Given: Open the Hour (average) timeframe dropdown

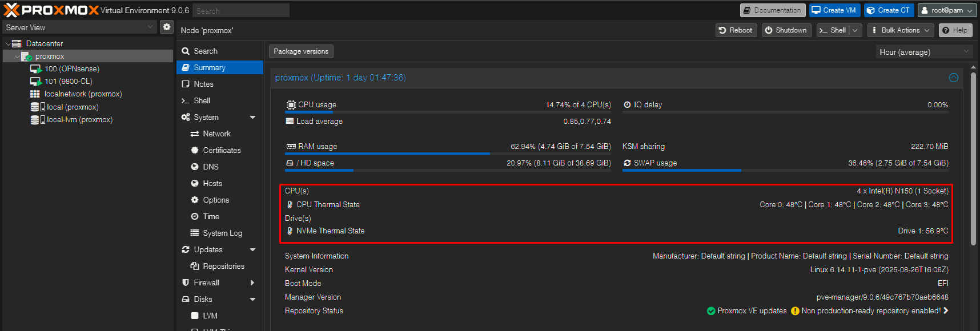Looking at the screenshot, I should pyautogui.click(x=924, y=52).
